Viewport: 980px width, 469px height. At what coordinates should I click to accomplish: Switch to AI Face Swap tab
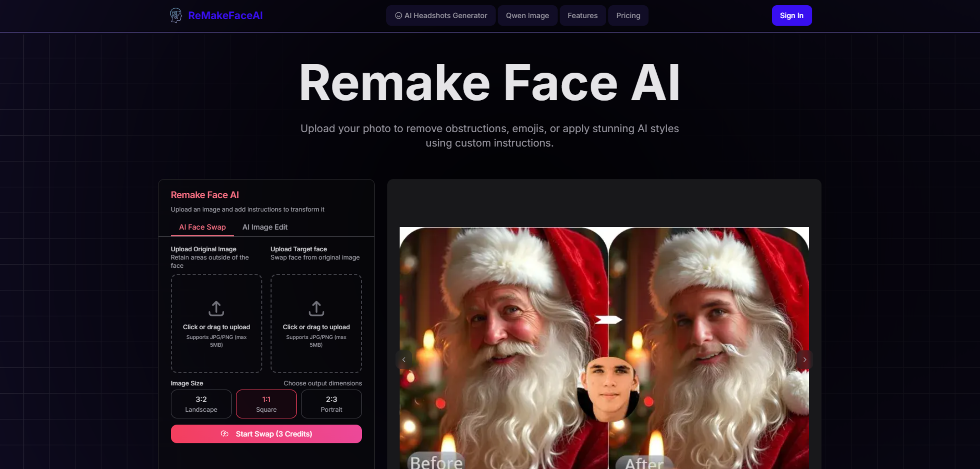[202, 227]
